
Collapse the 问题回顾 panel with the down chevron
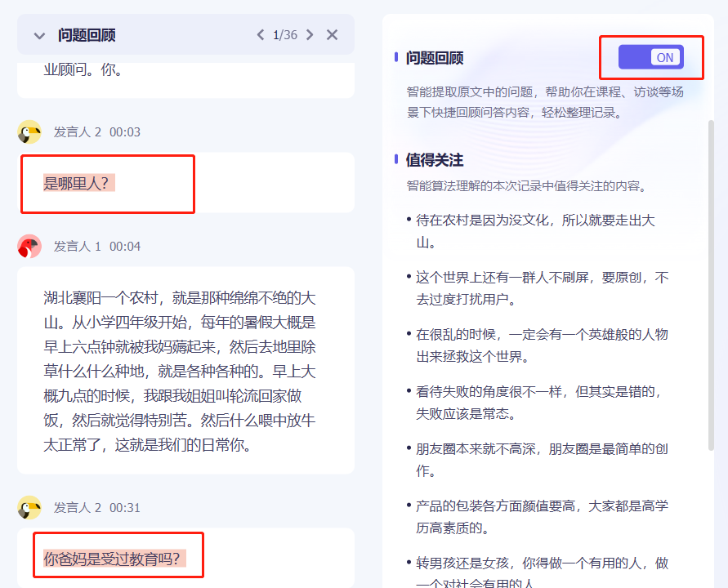(x=39, y=35)
